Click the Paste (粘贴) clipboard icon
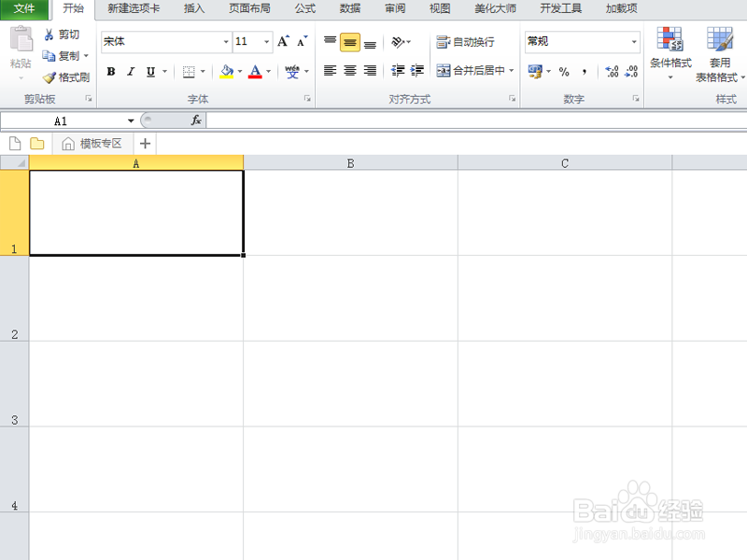The image size is (747, 560). (21, 39)
